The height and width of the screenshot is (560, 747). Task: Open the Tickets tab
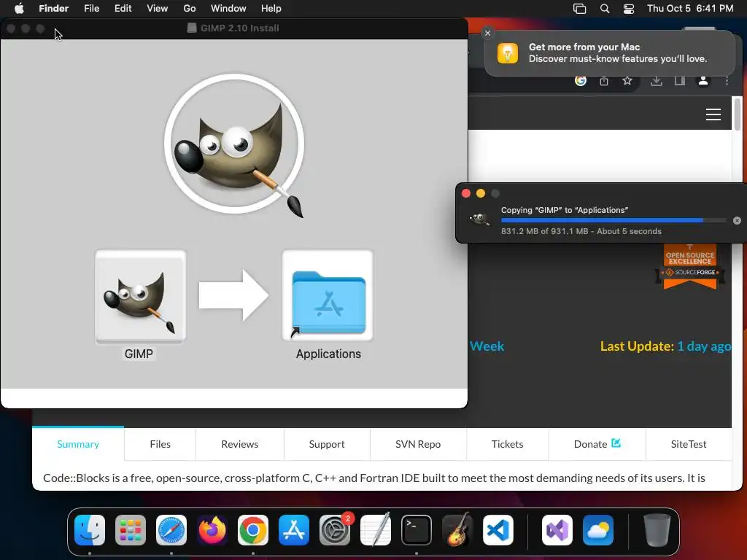tap(508, 444)
